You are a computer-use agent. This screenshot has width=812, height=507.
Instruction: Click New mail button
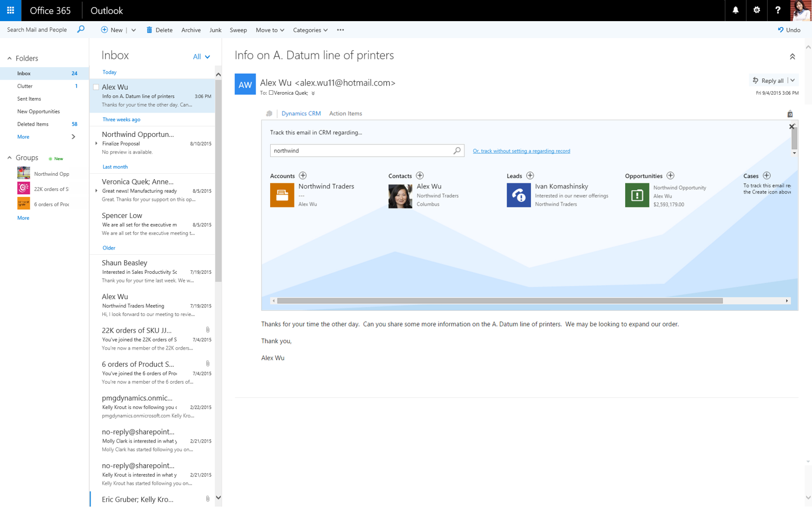coord(112,30)
